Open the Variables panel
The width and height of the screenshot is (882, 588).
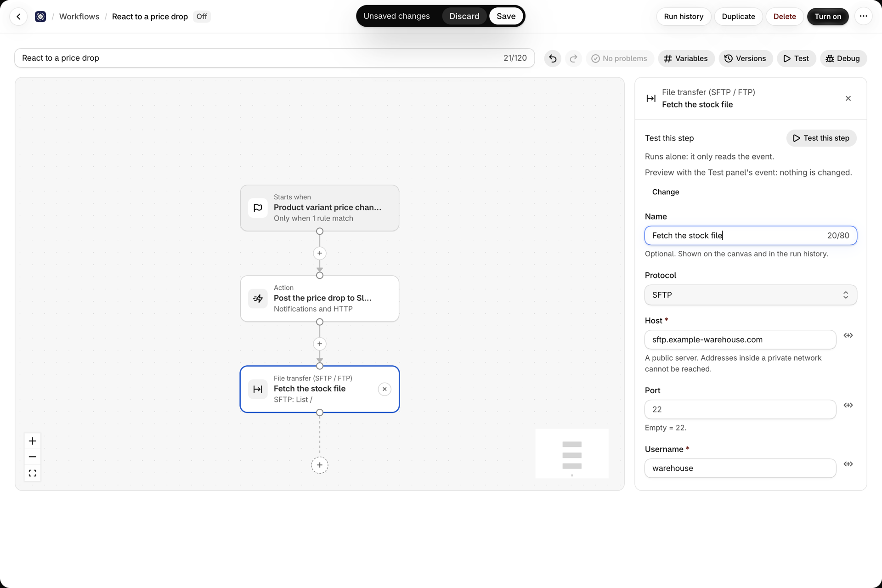tap(686, 58)
